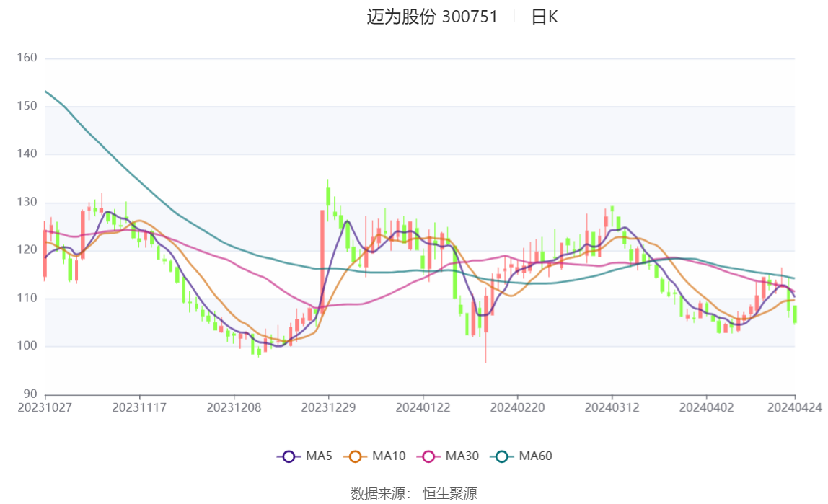This screenshot has width=828, height=504.
Task: Toggle the MA10 legend series
Action: pyautogui.click(x=375, y=456)
